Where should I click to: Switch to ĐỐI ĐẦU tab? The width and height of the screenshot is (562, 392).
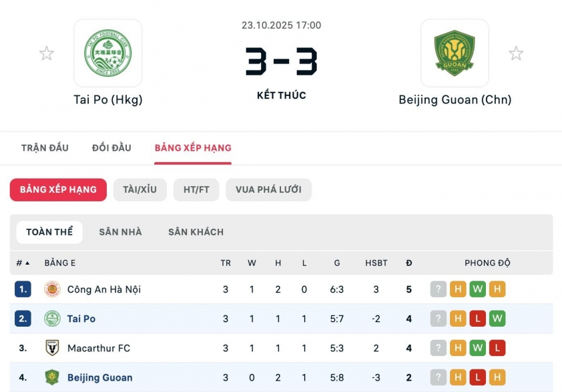(x=111, y=147)
